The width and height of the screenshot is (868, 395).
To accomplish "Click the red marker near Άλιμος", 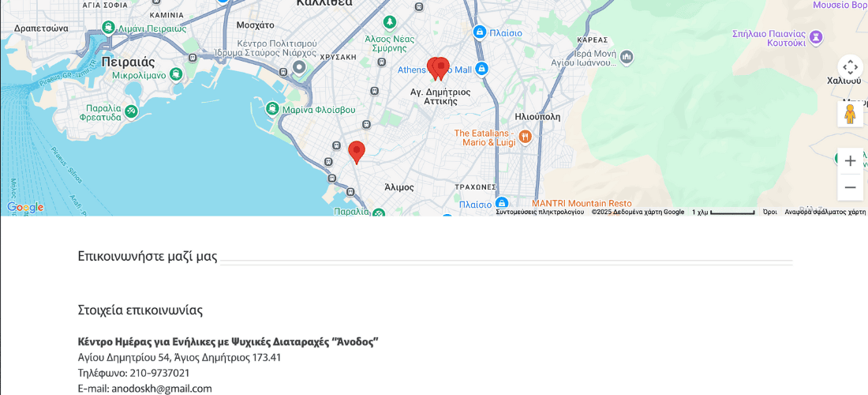I will [357, 152].
